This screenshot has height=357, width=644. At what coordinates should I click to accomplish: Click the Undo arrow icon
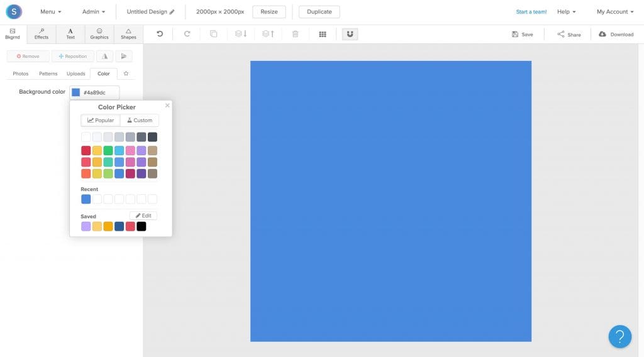coord(160,34)
